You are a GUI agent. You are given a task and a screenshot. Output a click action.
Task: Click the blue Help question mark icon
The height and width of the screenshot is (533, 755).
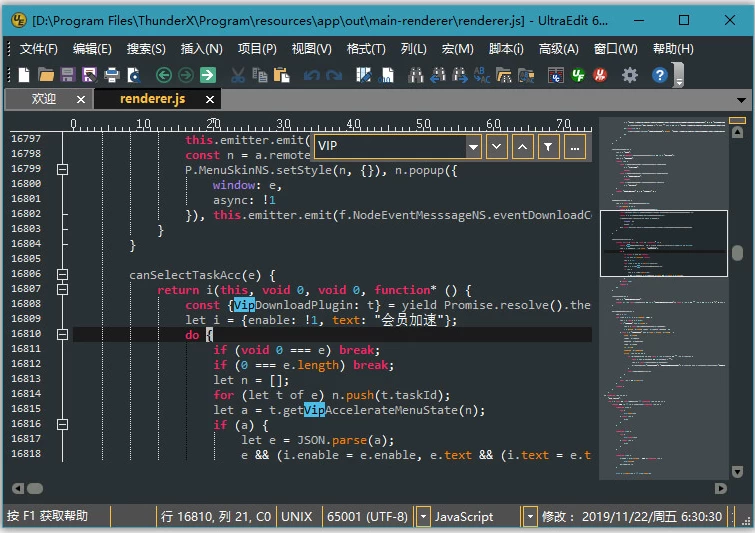coord(659,75)
